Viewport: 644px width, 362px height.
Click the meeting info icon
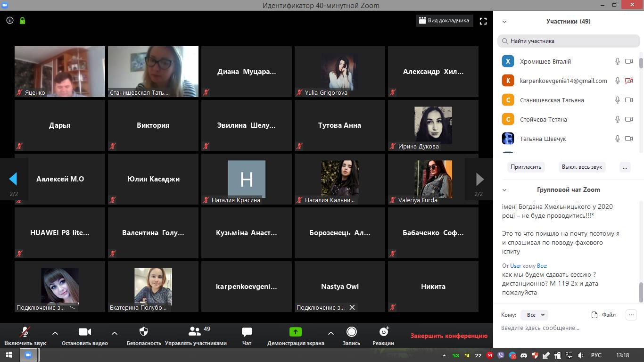coord(10,21)
